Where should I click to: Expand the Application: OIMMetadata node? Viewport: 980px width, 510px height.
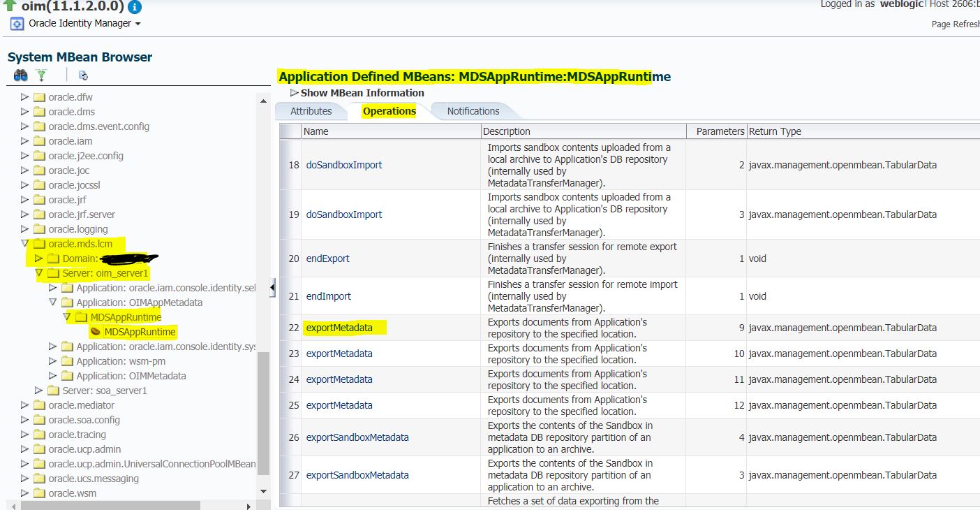53,376
